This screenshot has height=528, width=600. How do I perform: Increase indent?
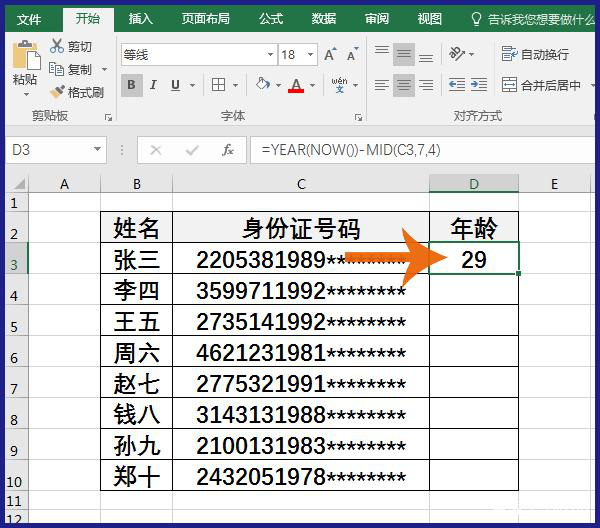tap(479, 85)
